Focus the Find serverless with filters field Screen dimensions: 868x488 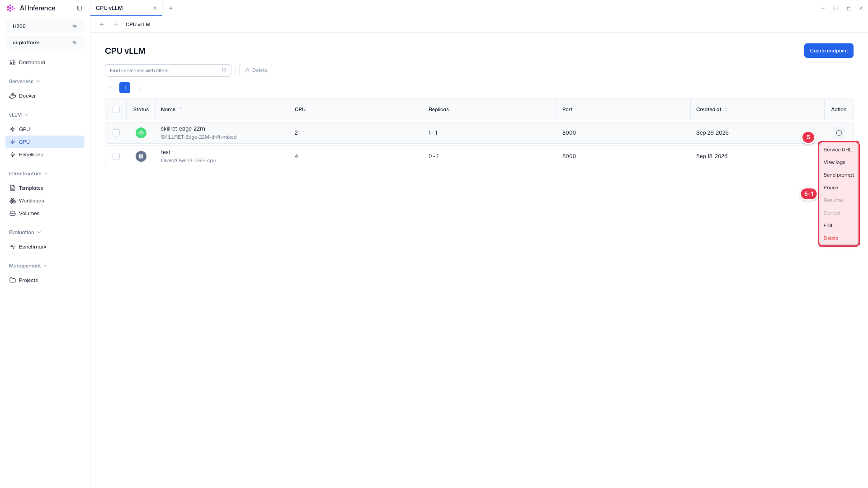pos(168,70)
